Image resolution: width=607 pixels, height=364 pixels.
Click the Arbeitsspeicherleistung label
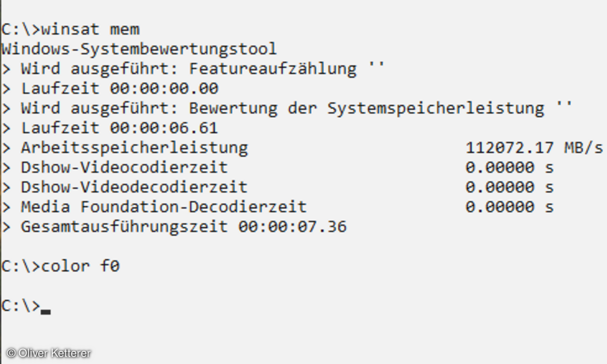[134, 148]
